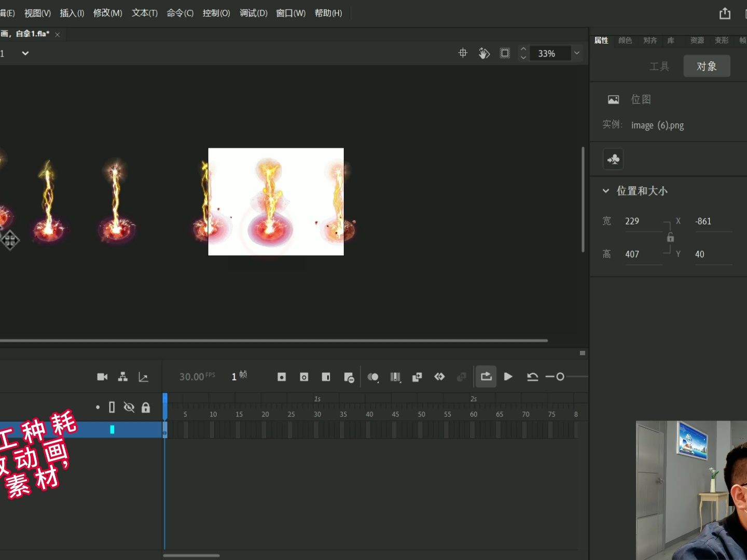This screenshot has height=560, width=747.
Task: Click the swap bitmap icon in Properties
Action: tap(613, 159)
